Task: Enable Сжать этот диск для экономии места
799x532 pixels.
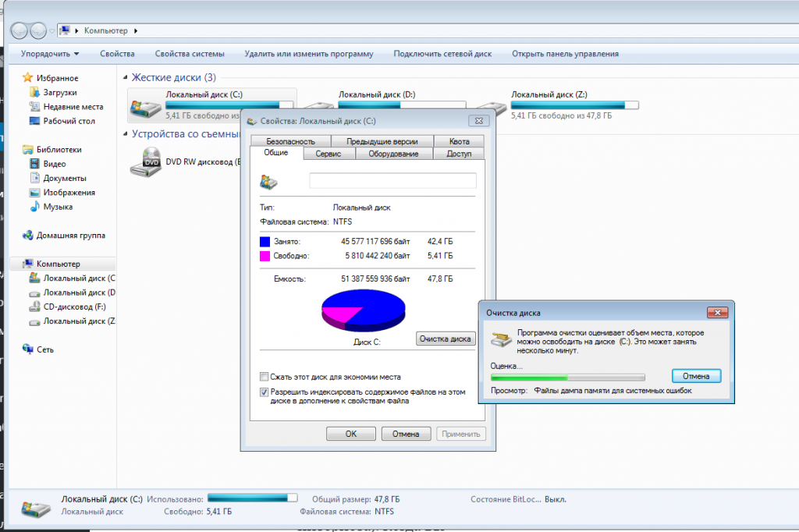Action: (264, 377)
